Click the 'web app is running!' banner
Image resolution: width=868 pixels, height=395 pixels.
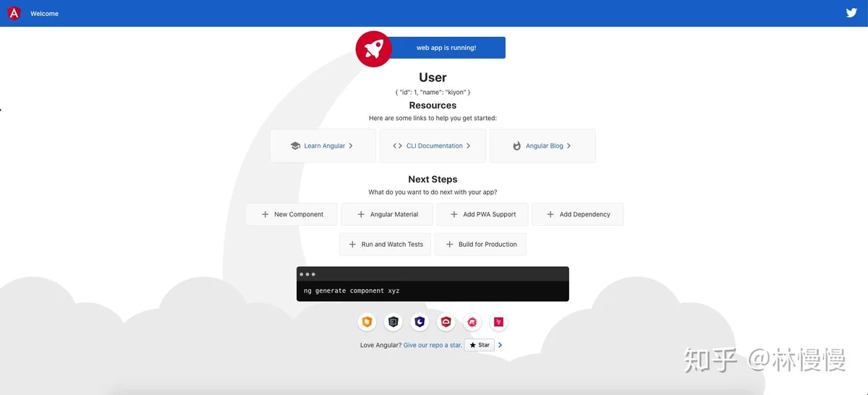(446, 48)
